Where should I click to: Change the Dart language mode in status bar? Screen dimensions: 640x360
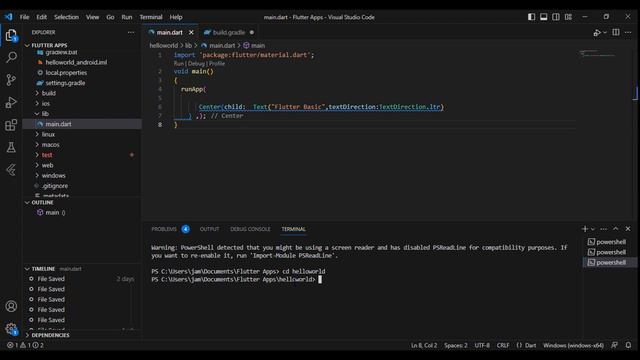point(530,345)
